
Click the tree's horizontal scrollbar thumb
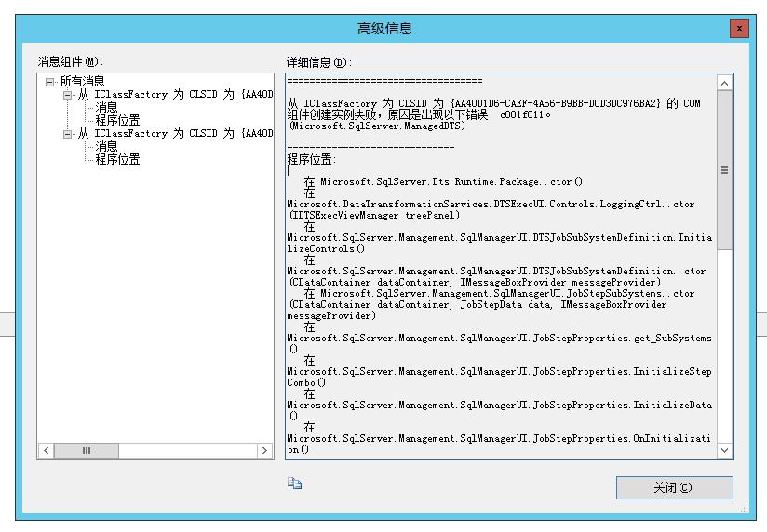86,450
